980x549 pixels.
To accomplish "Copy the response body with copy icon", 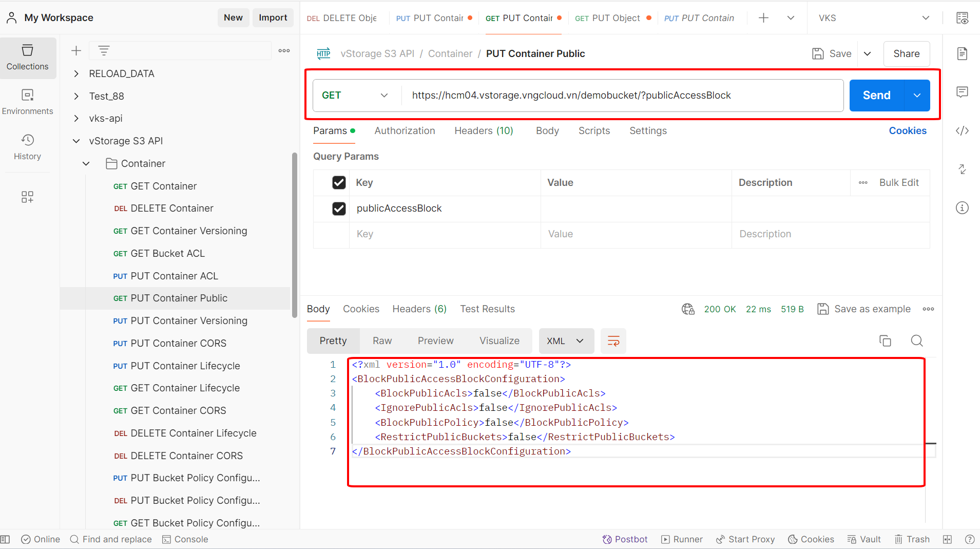I will [x=885, y=340].
